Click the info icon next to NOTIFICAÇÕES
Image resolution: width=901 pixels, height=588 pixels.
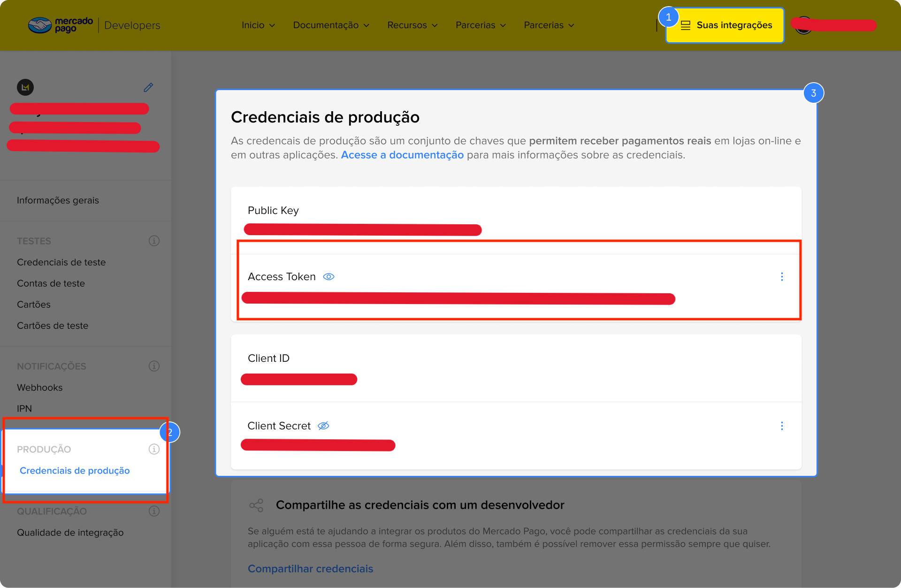click(154, 366)
